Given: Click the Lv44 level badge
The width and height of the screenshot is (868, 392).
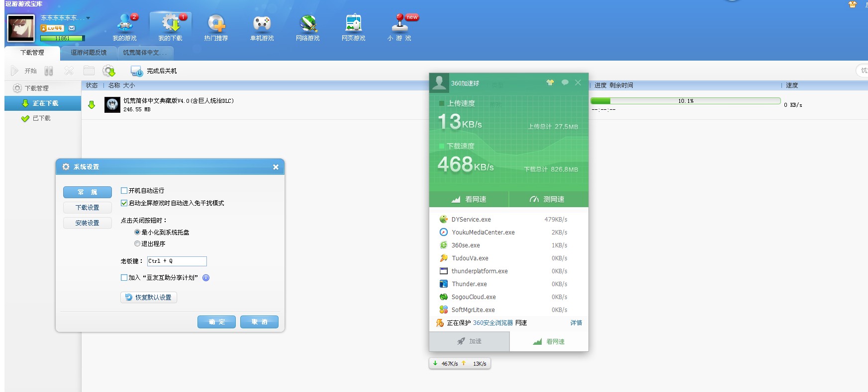Looking at the screenshot, I should (53, 28).
